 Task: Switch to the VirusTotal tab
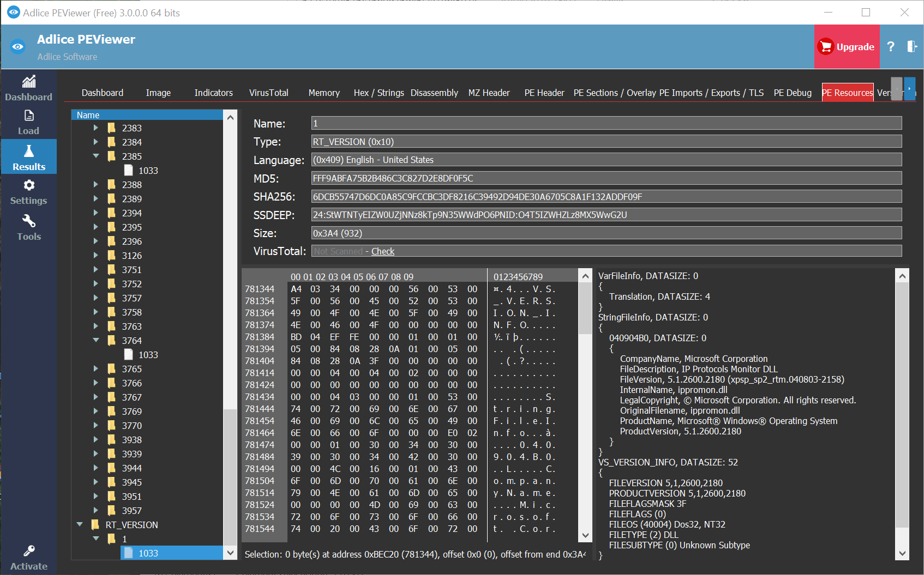tap(268, 93)
